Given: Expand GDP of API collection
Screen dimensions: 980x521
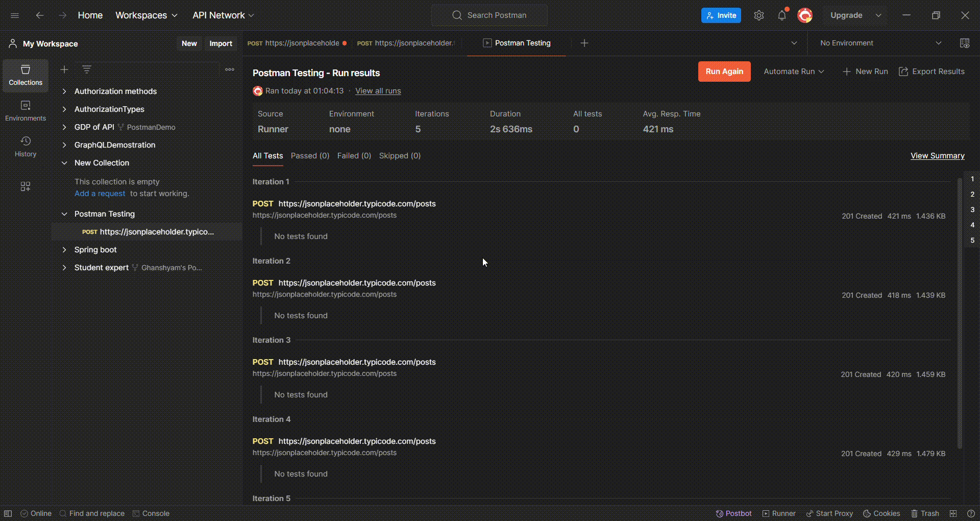Looking at the screenshot, I should click(64, 127).
